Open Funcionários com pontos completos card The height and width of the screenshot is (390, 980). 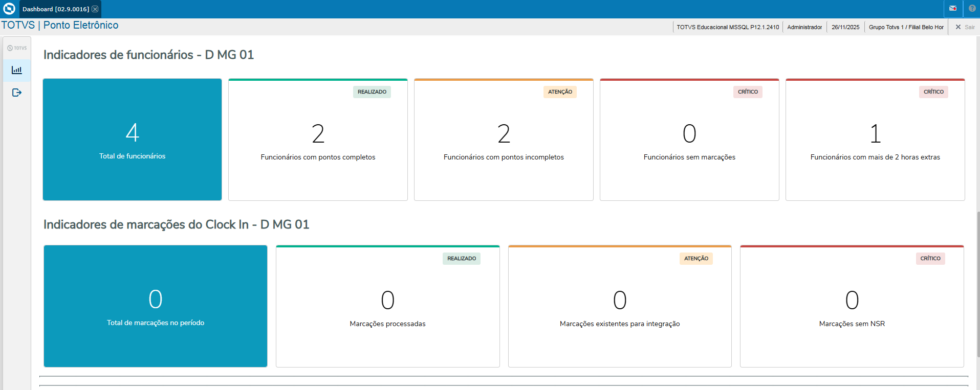point(318,140)
